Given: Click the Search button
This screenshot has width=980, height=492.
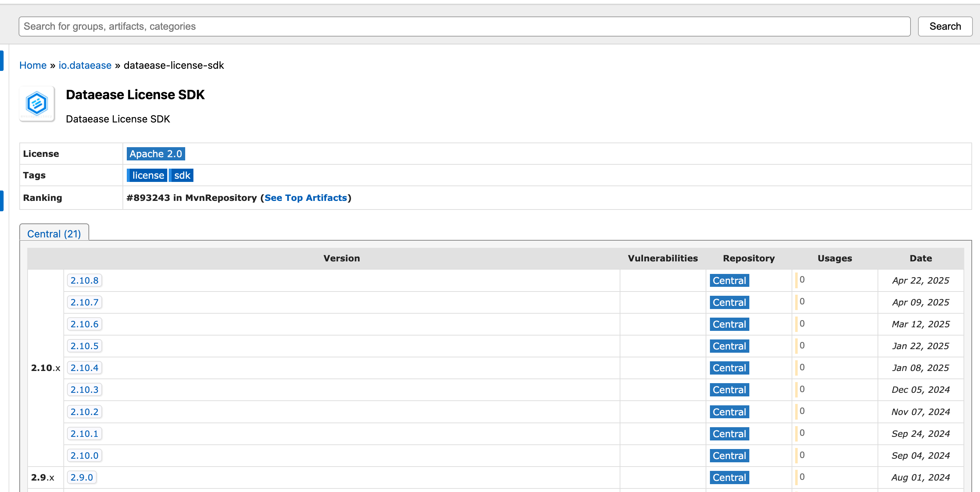Looking at the screenshot, I should coord(945,26).
